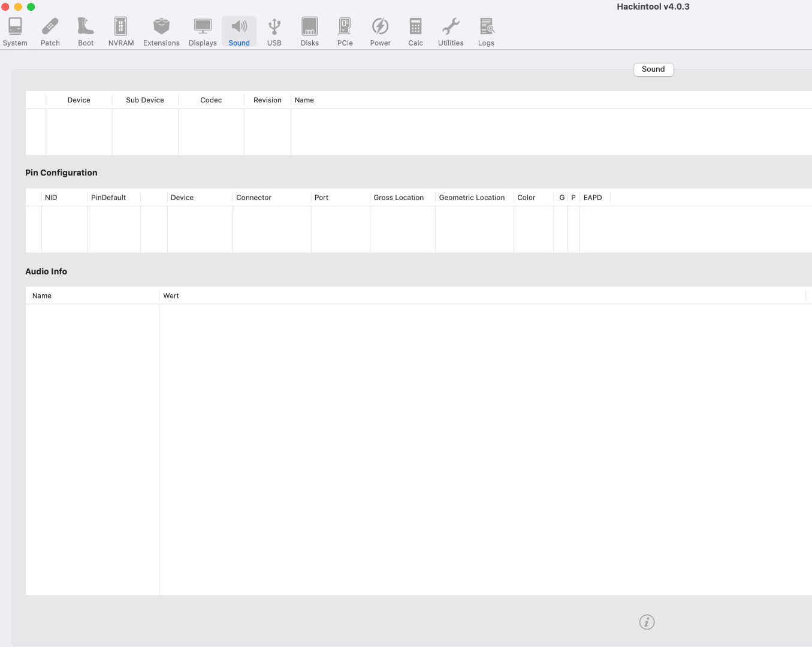The width and height of the screenshot is (812, 647).
Task: Open the Extensions section
Action: [x=161, y=32]
